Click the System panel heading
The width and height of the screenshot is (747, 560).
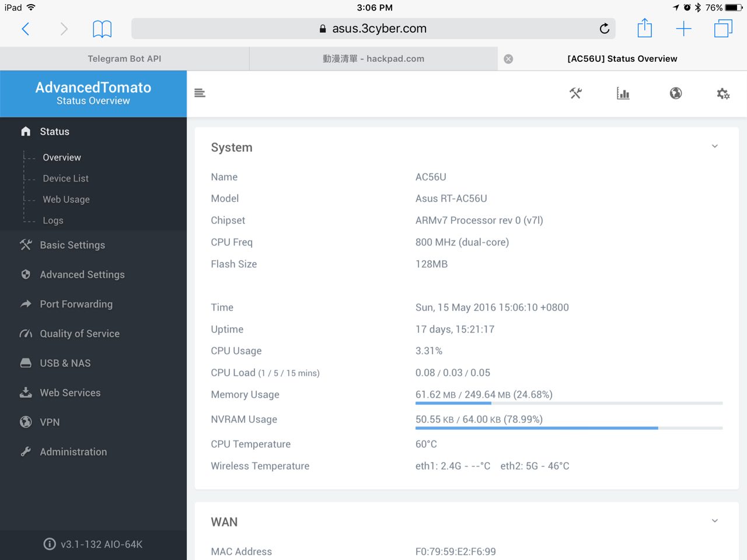[x=232, y=148]
